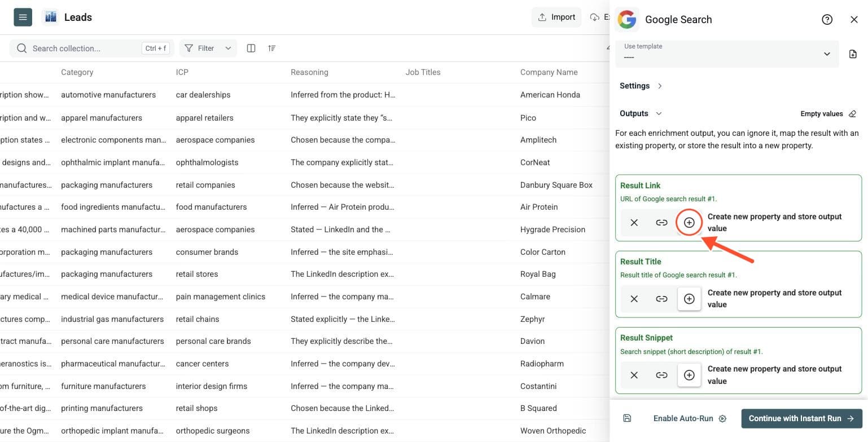
Task: Open the hamburger menu
Action: 23,17
